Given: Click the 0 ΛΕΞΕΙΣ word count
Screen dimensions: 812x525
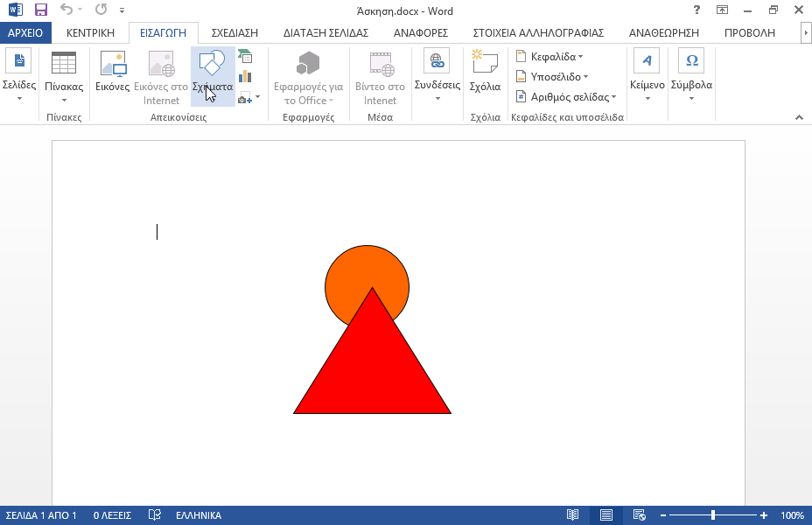Looking at the screenshot, I should (112, 515).
